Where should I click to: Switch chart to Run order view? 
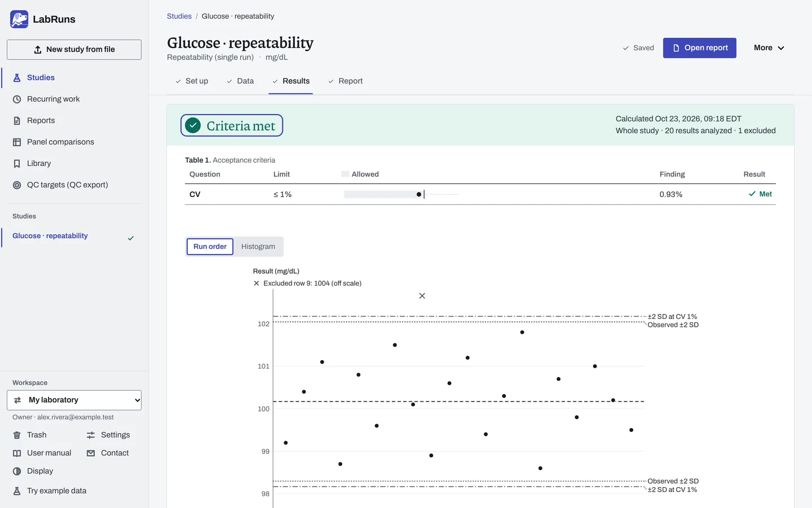[x=210, y=247]
